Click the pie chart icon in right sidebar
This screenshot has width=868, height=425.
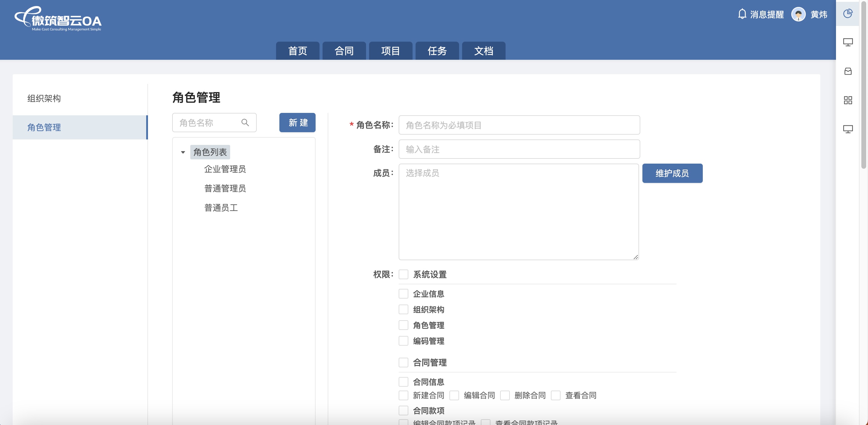point(847,14)
